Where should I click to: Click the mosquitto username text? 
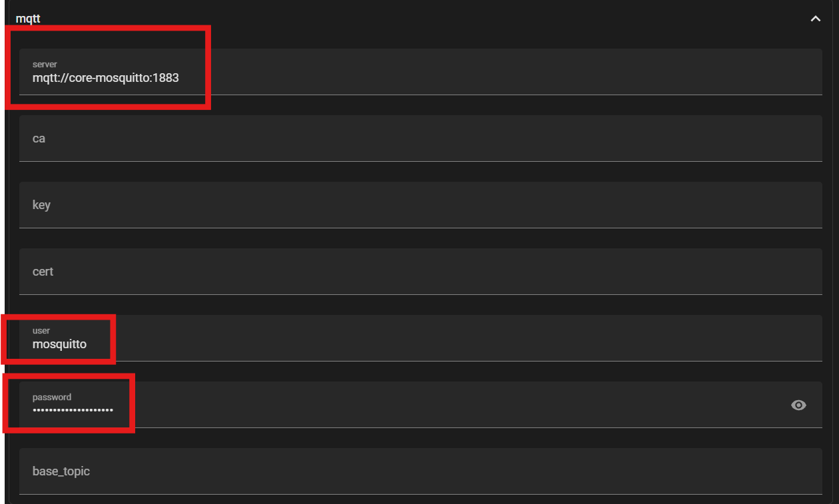click(x=59, y=344)
